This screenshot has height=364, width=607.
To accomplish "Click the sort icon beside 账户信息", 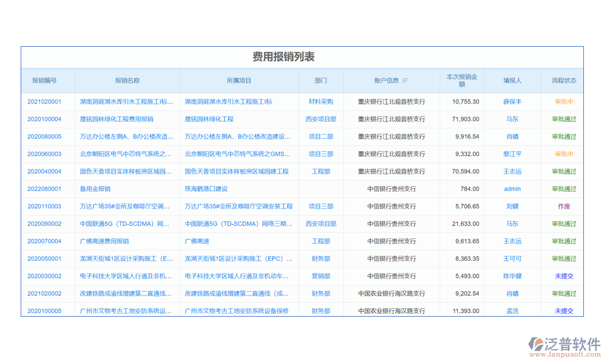I will coord(405,81).
